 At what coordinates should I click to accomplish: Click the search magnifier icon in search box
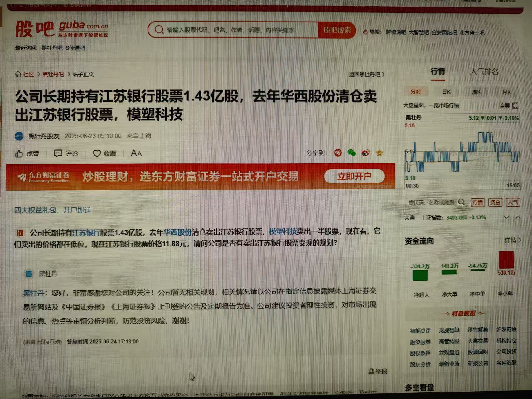coord(159,30)
